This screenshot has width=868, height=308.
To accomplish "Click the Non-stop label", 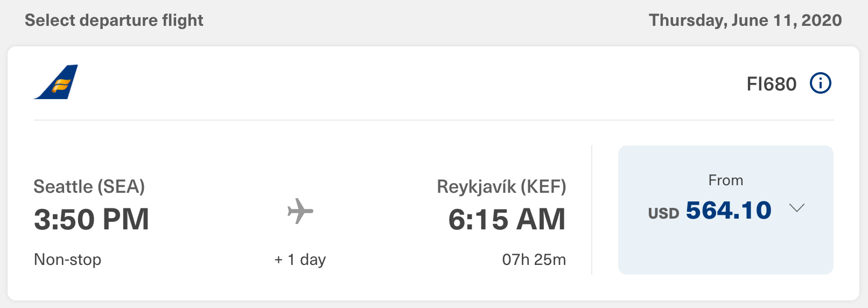I will [x=67, y=260].
